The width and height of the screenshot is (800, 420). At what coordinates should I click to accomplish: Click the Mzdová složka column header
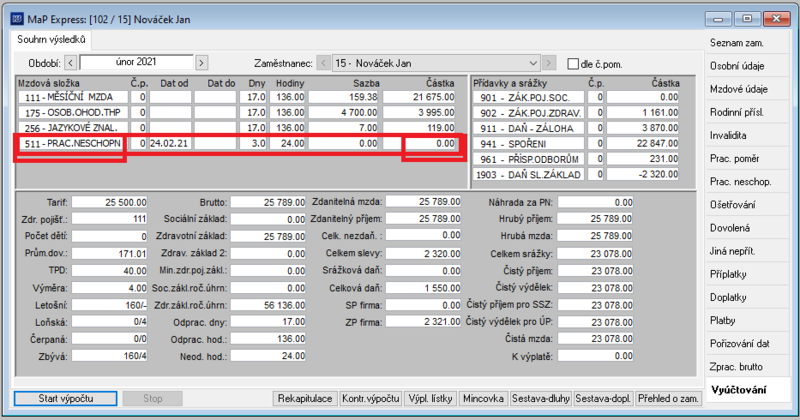[x=49, y=83]
